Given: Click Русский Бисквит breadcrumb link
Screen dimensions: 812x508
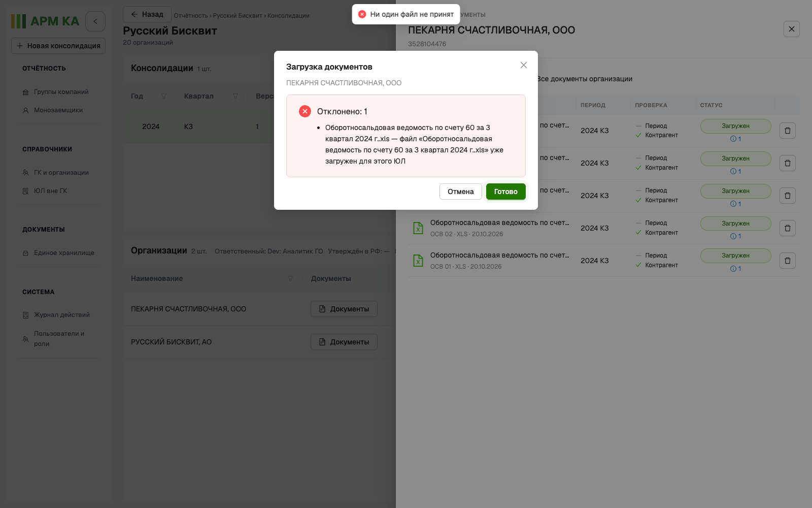Looking at the screenshot, I should (x=238, y=16).
